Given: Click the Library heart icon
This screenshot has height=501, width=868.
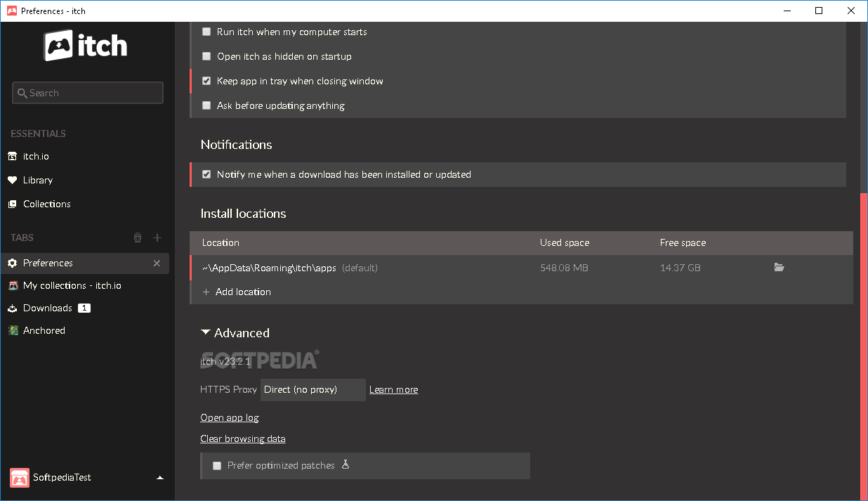Looking at the screenshot, I should coord(12,180).
